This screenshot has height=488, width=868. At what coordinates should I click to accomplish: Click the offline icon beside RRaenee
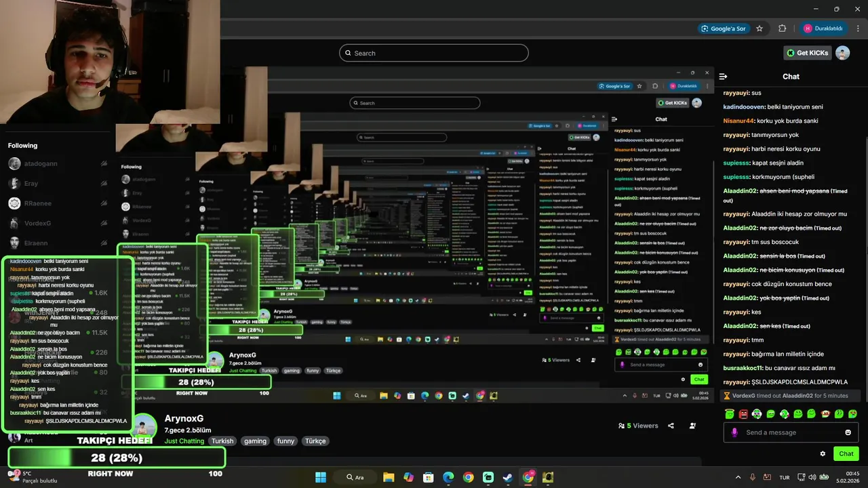104,203
